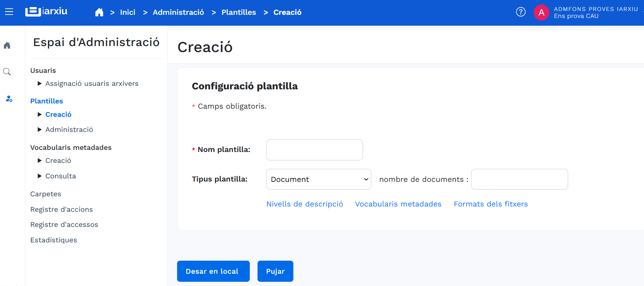644x286 pixels.
Task: Open the Tipus plantilla Document dropdown
Action: [x=319, y=179]
